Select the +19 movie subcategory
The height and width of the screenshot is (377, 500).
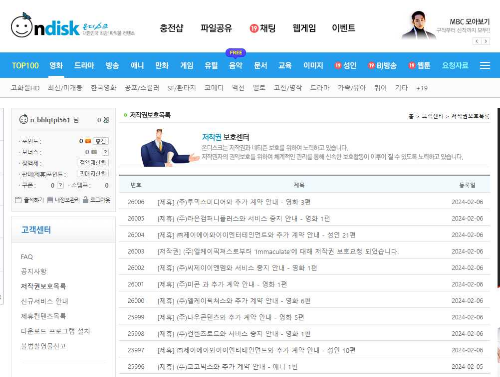point(422,88)
